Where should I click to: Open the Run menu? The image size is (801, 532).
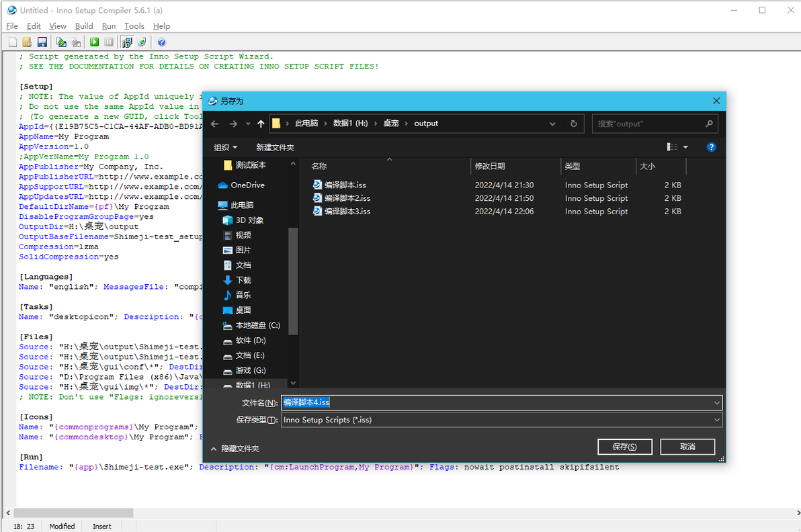(x=109, y=26)
